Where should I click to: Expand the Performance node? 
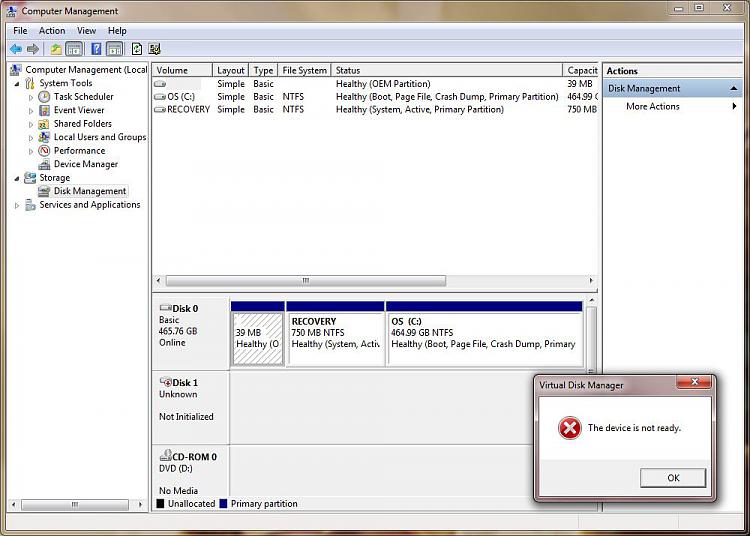(31, 151)
